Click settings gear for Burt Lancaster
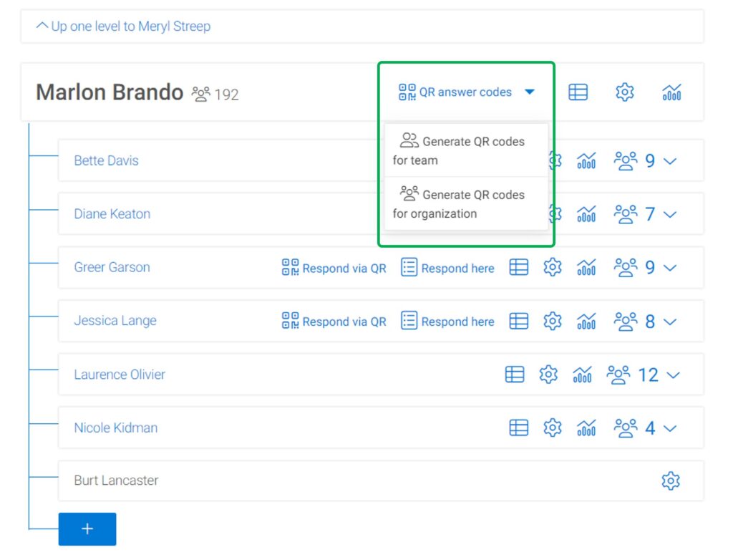Viewport: 733px width, 560px height. 670,481
